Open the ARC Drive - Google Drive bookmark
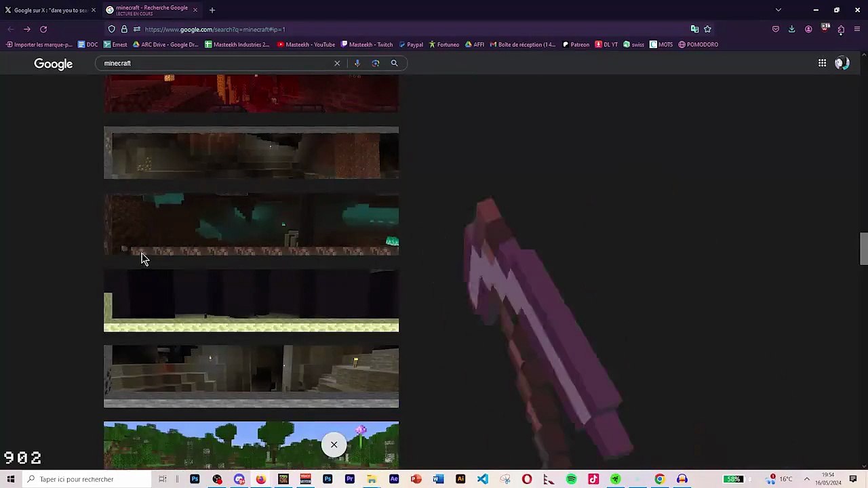Image resolution: width=868 pixels, height=488 pixels. (165, 45)
